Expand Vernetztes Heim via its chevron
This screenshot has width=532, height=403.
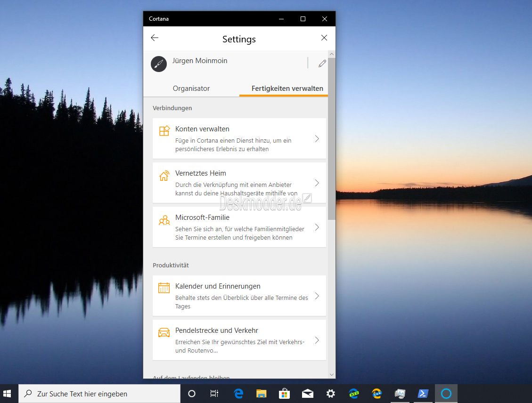point(317,183)
